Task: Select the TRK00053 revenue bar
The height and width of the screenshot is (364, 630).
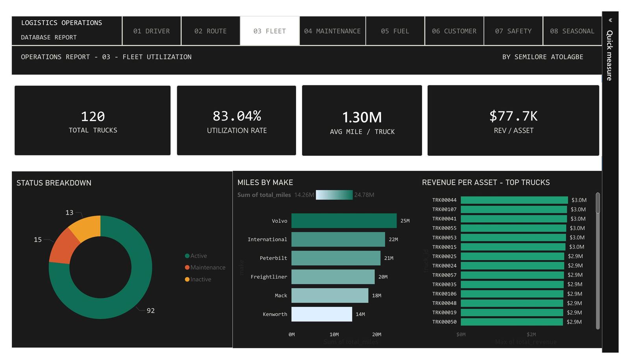Action: (513, 238)
